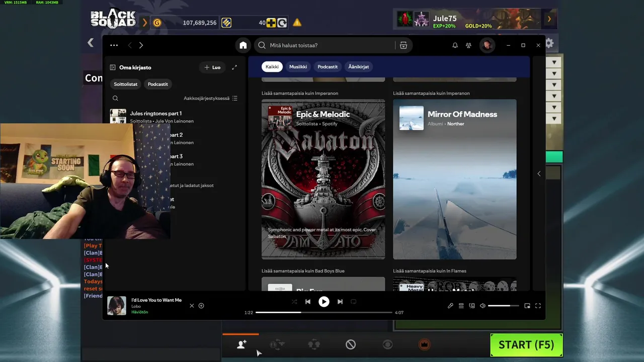Select the Äänikirjat filter tab

click(x=359, y=66)
